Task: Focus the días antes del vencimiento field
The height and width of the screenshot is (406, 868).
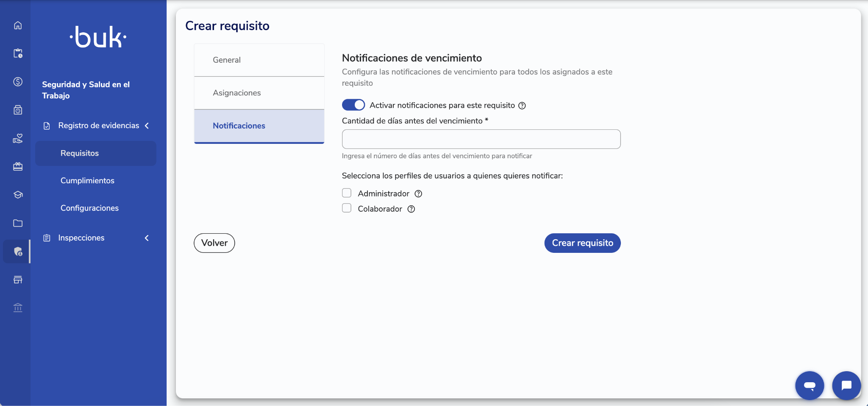Action: [481, 139]
